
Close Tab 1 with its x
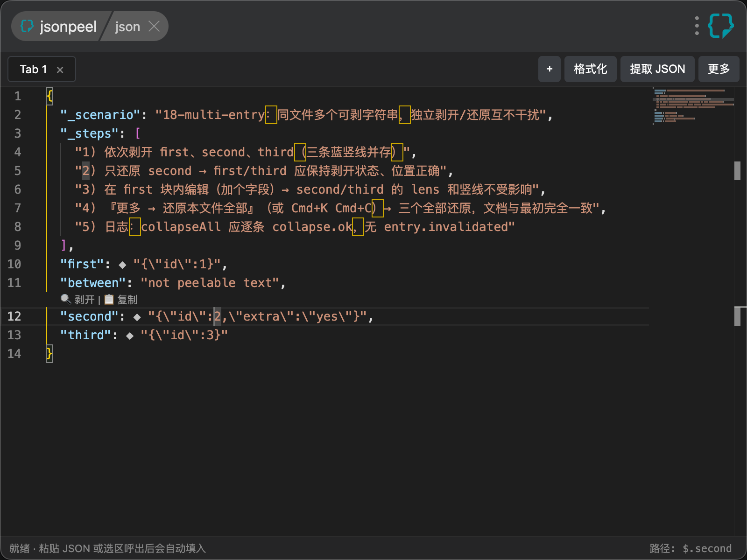60,70
